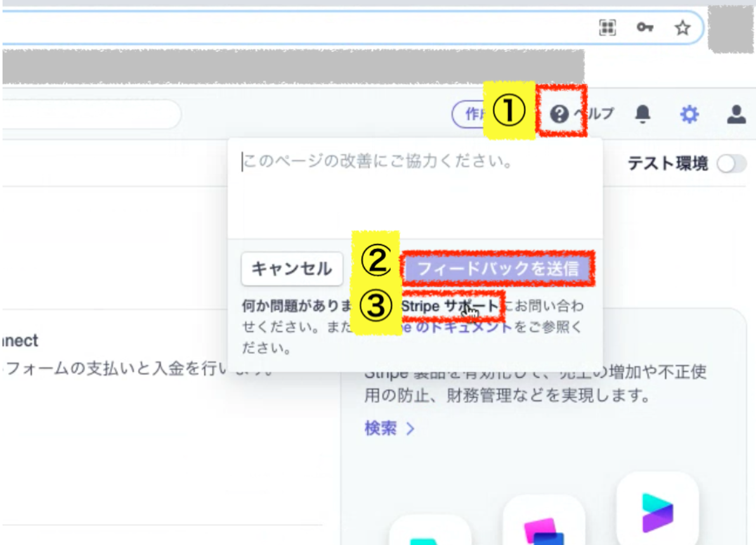
Task: Click the QR code icon in address bar
Action: click(x=608, y=27)
